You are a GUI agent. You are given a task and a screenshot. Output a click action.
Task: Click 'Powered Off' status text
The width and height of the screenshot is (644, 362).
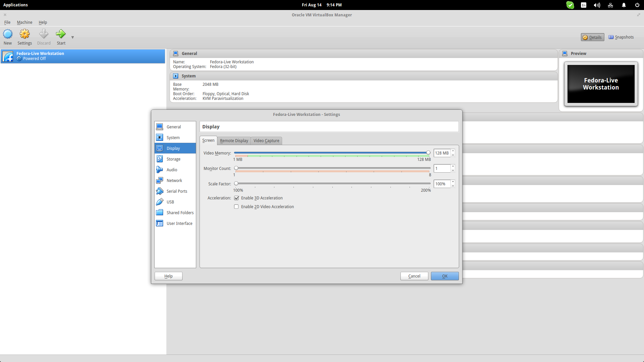pos(34,59)
